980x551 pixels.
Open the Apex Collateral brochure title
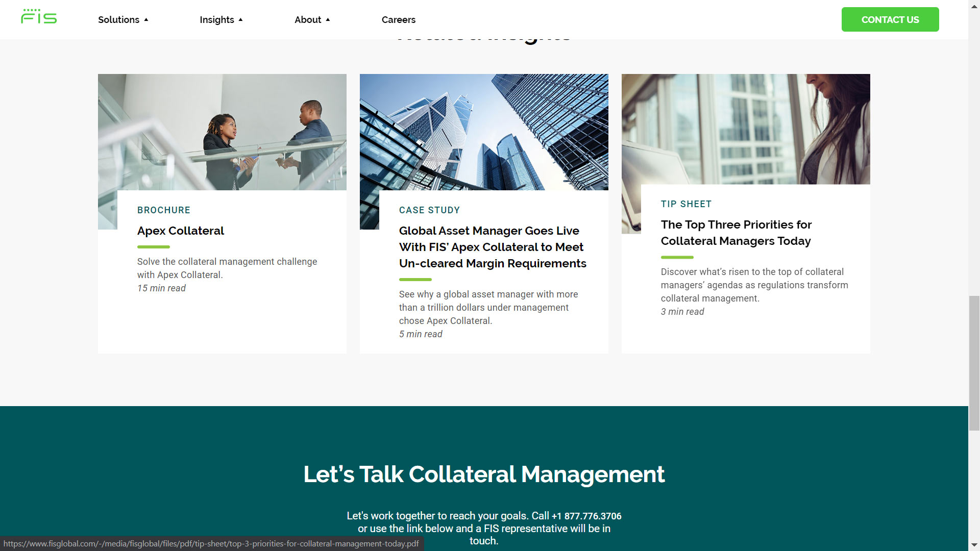point(180,231)
